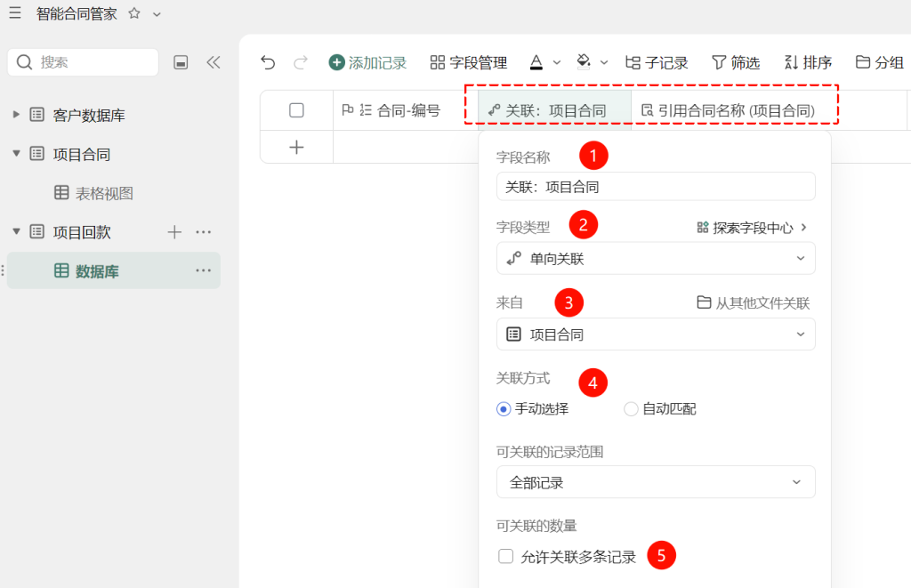This screenshot has width=911, height=588.
Task: Open 字段管理 field management
Action: [469, 62]
